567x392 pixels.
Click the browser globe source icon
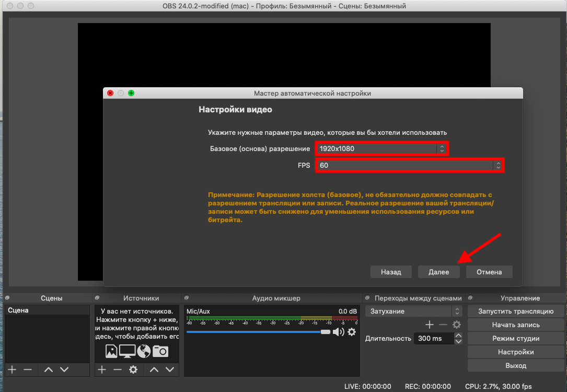[x=144, y=351]
